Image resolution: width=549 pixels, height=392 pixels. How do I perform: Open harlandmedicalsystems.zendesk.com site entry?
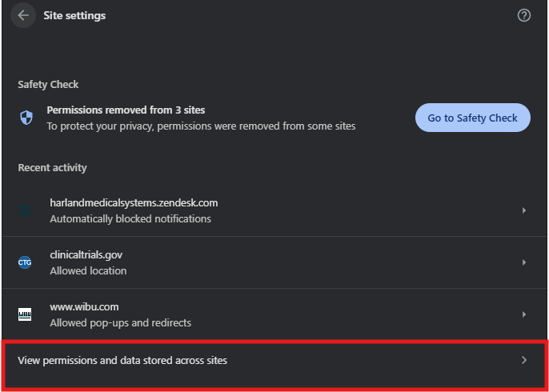(134, 203)
